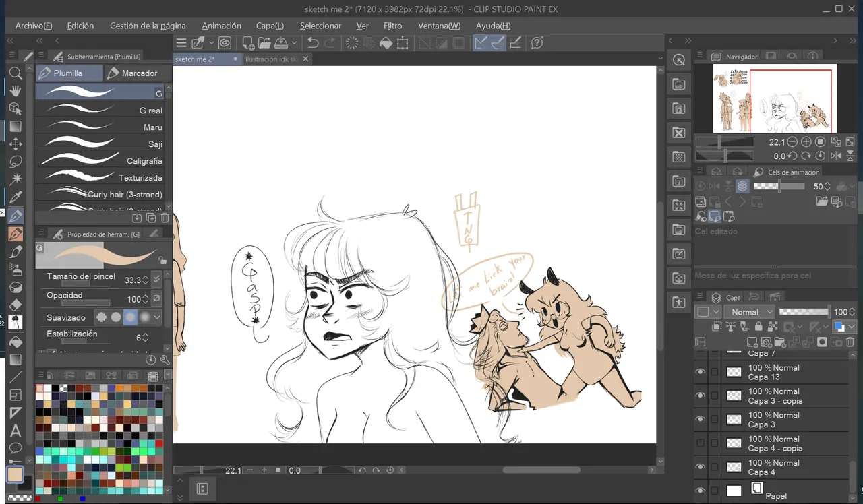863x504 pixels.
Task: Open the Animación menu
Action: coord(221,26)
